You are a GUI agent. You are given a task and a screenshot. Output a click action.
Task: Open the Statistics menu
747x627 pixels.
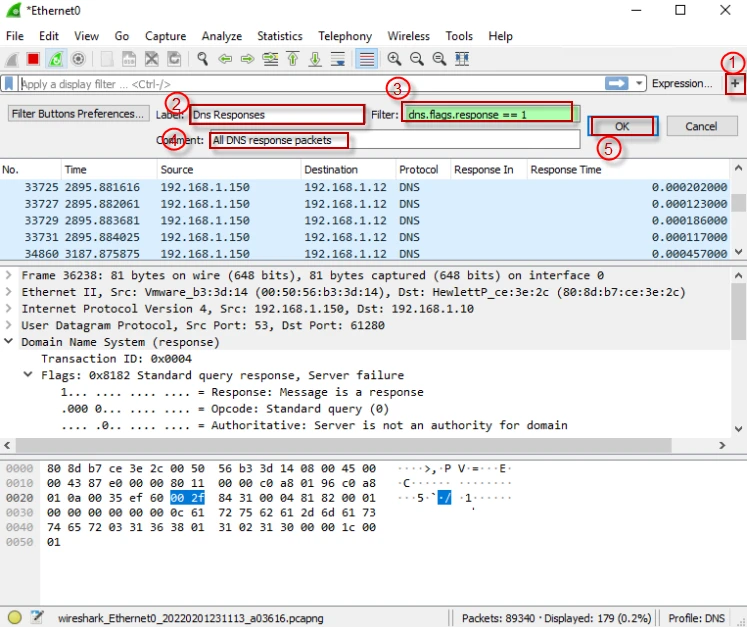click(x=280, y=36)
